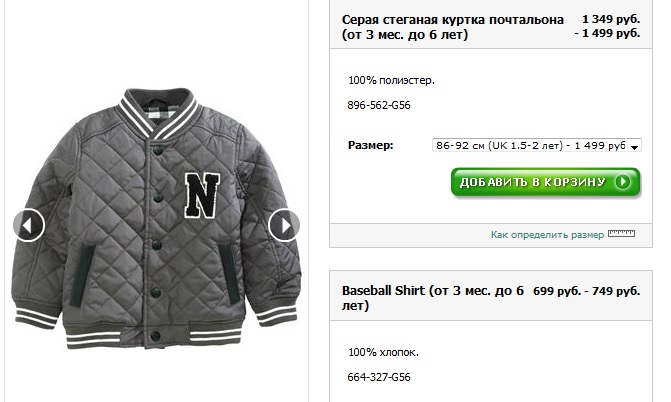Click the round arrow on the green button
Image resolution: width=671 pixels, height=402 pixels.
pos(622,182)
